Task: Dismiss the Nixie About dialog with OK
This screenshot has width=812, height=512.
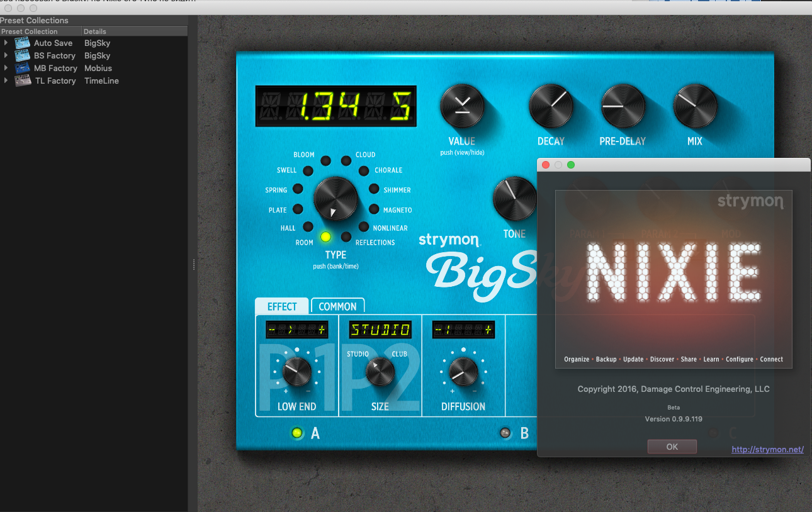Action: pos(672,447)
